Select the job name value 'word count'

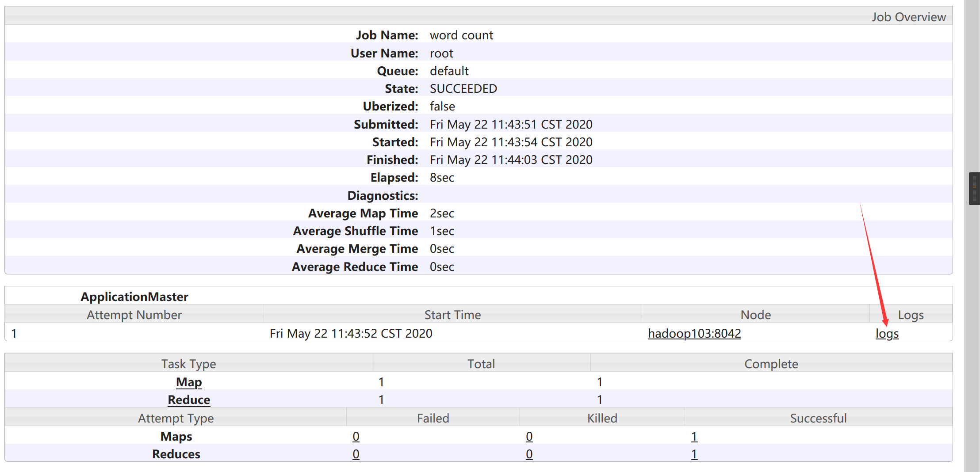click(x=461, y=35)
